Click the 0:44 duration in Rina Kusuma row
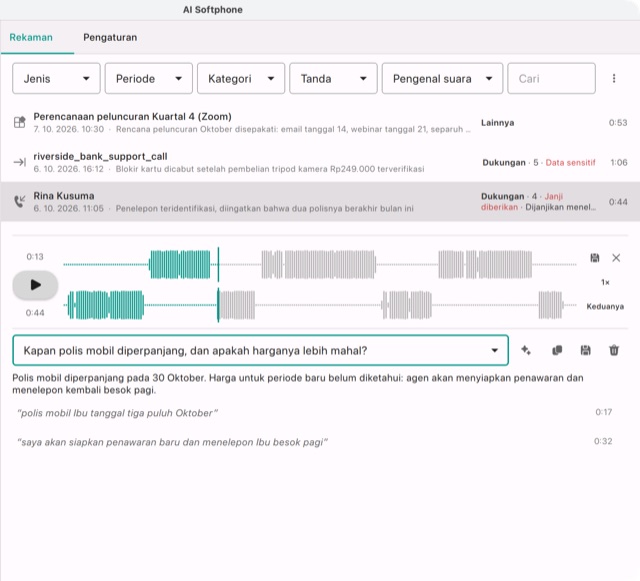Screen dimensions: 640x581 point(618,202)
